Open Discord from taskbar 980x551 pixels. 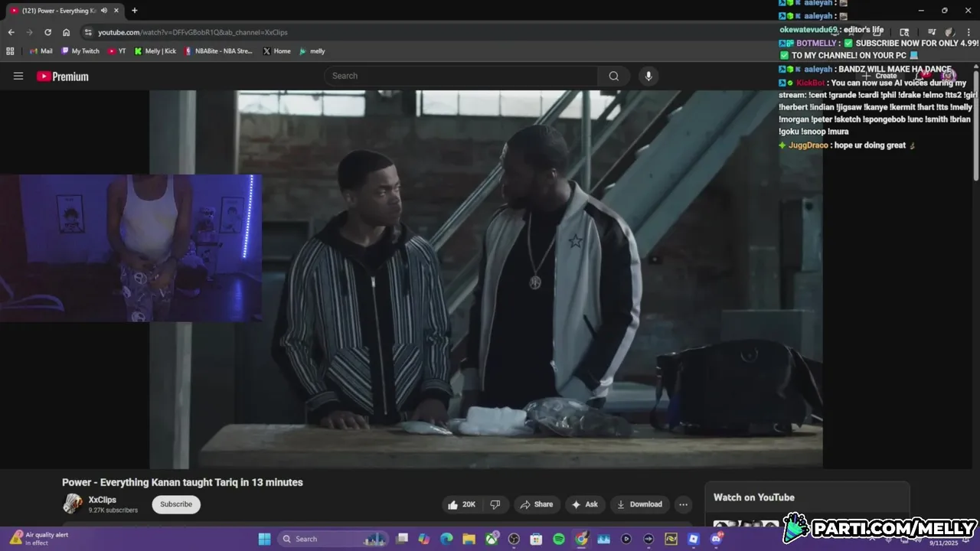pyautogui.click(x=716, y=539)
